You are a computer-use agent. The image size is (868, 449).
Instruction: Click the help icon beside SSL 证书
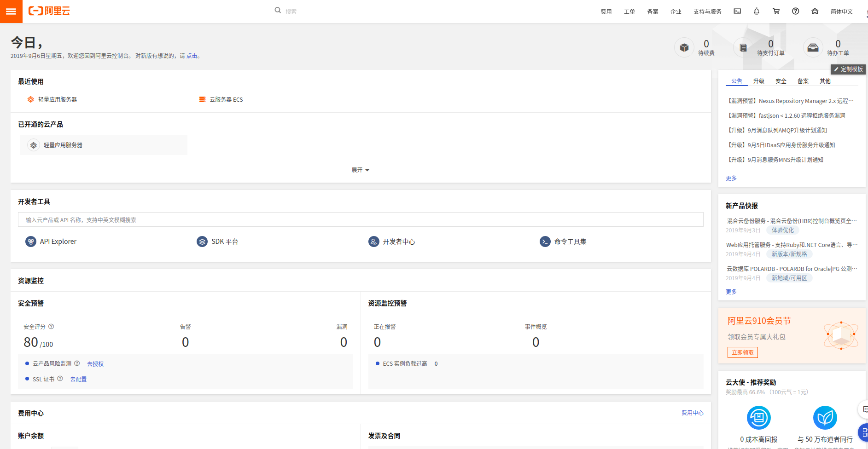click(x=60, y=379)
